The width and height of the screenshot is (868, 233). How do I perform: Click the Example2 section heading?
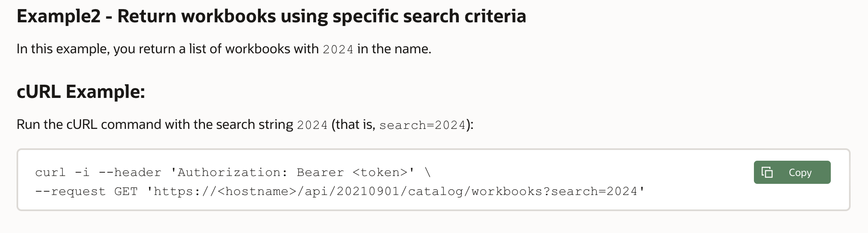tap(271, 16)
